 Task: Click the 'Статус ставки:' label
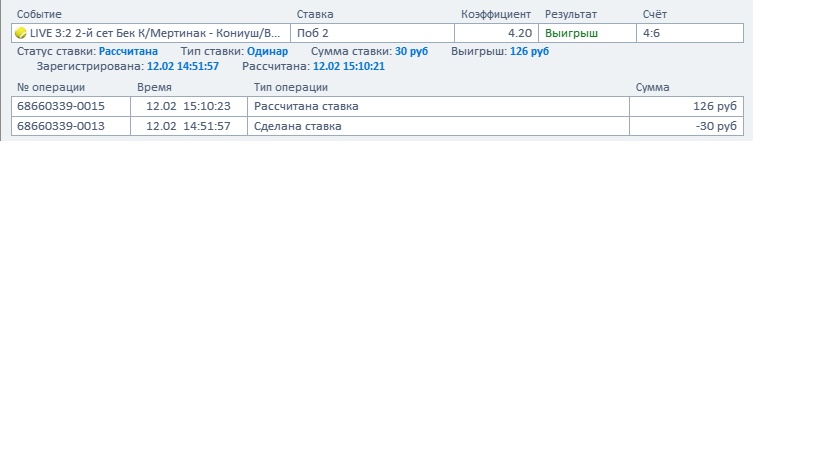(56, 51)
